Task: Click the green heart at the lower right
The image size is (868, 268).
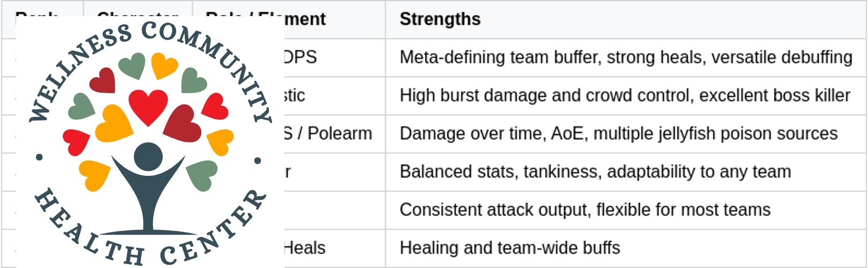Action: 201,175
